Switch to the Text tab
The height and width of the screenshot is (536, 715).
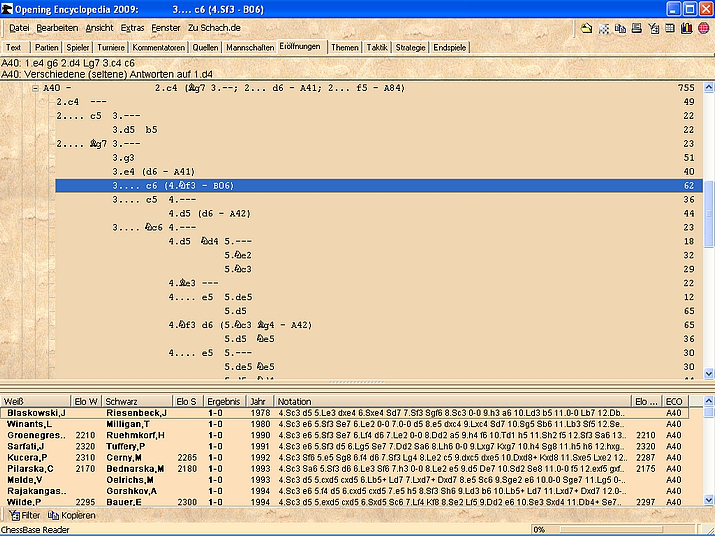[14, 47]
